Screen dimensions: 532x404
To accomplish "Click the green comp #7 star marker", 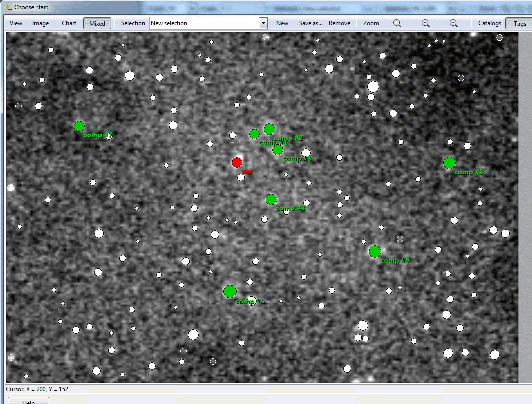I will pyautogui.click(x=79, y=126).
